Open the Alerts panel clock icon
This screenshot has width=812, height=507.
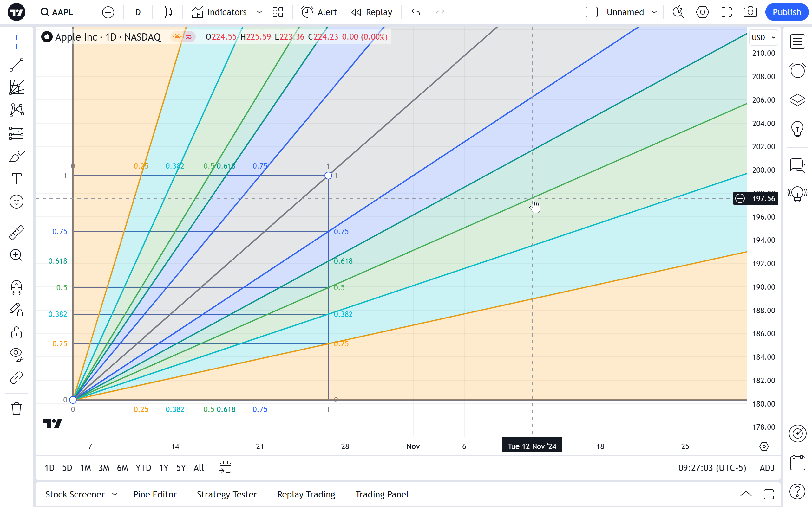pyautogui.click(x=797, y=70)
